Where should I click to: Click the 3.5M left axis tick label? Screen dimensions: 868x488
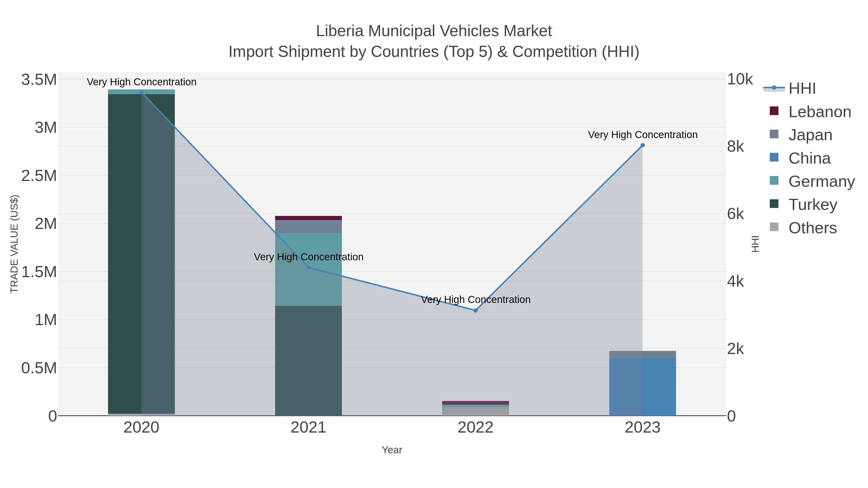click(39, 80)
